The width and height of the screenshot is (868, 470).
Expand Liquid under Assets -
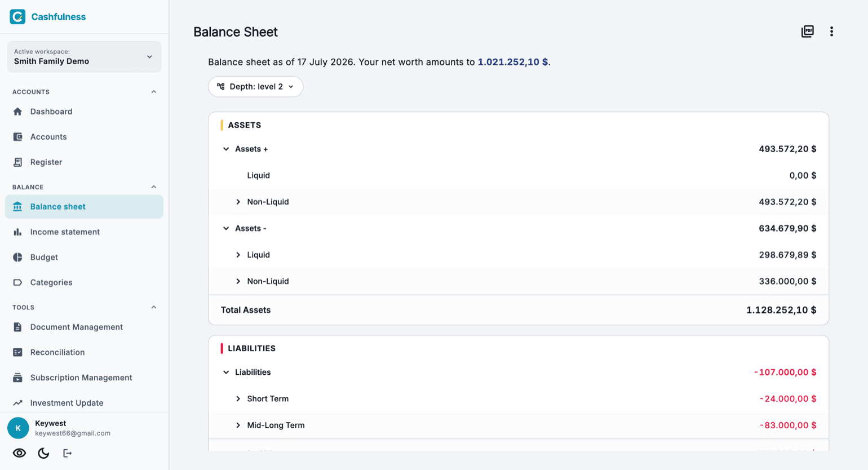coord(238,255)
